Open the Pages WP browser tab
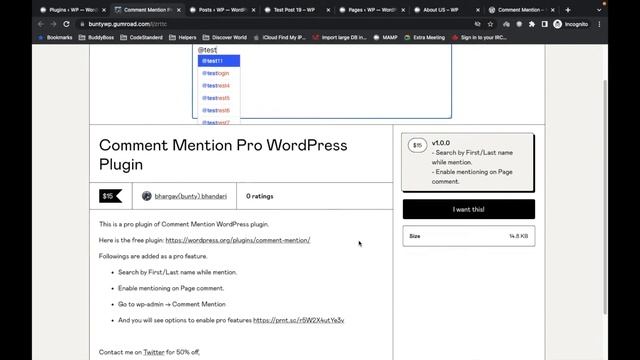This screenshot has width=640, height=360. 371,10
